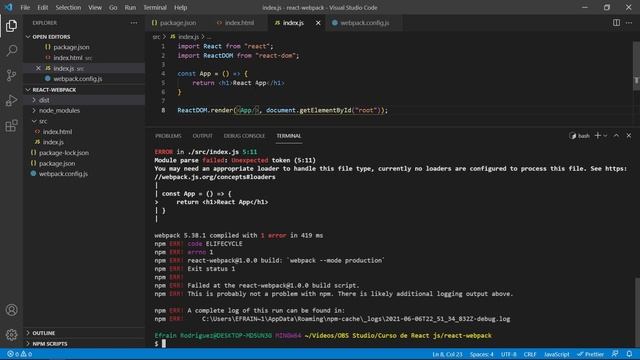The width and height of the screenshot is (640, 360).
Task: Open the notifications bell
Action: pos(629,354)
